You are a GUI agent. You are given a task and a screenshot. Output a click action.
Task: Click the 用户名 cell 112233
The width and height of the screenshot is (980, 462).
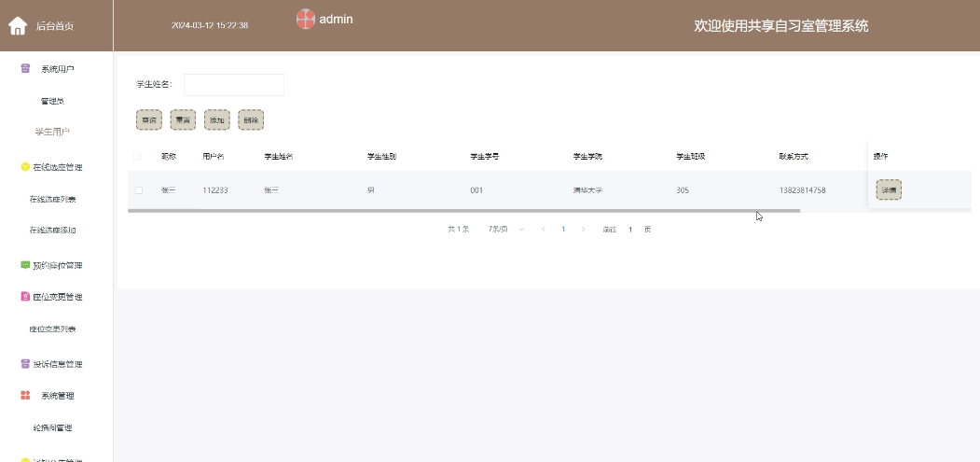[215, 190]
